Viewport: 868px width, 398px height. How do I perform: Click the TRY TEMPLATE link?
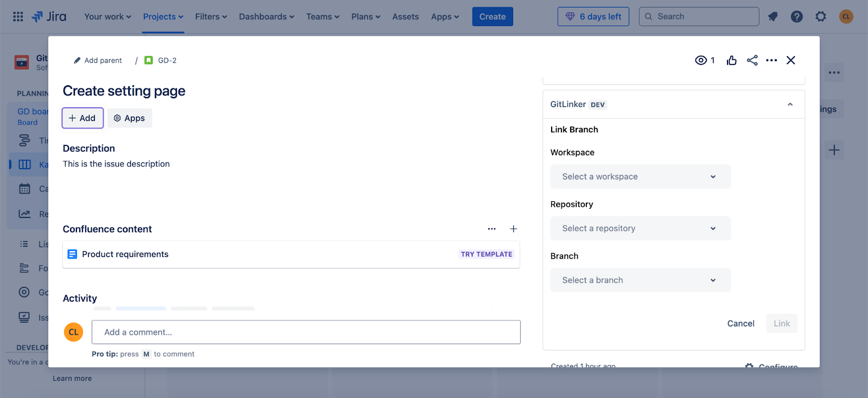pos(486,254)
